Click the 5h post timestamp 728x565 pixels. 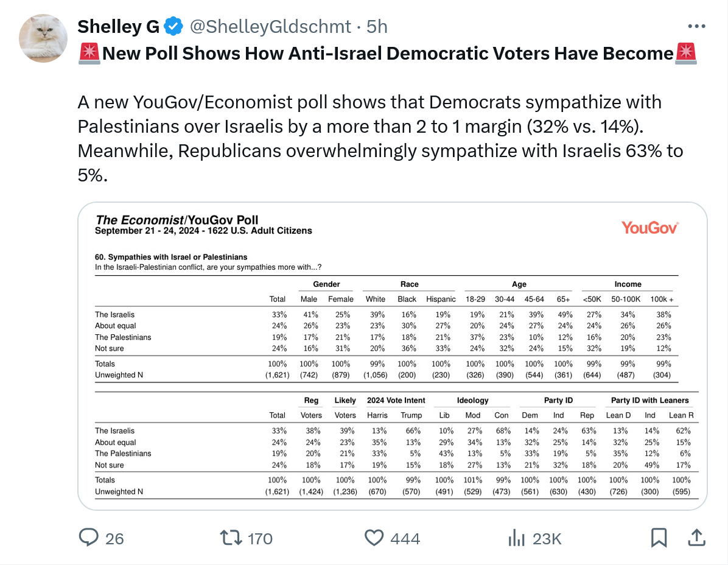click(376, 27)
